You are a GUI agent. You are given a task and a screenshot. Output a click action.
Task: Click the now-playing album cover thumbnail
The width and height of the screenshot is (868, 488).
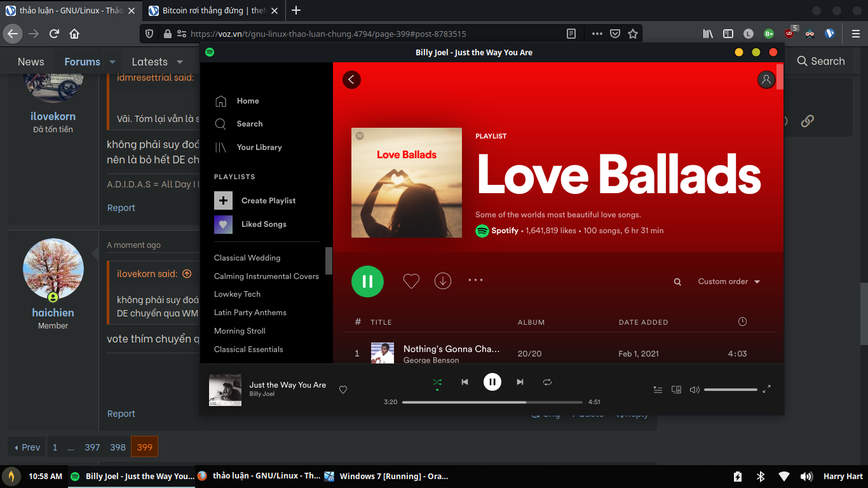[226, 390]
